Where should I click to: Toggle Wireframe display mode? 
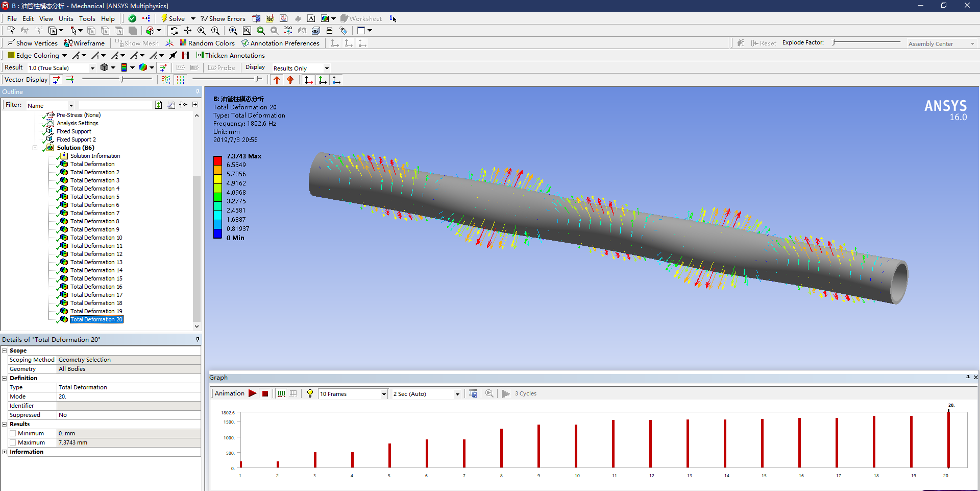[x=84, y=43]
